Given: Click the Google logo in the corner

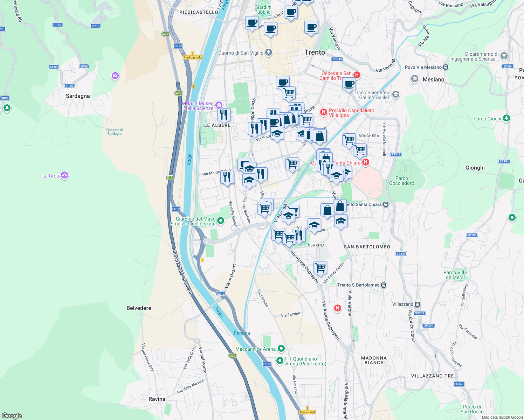Looking at the screenshot, I should [12, 415].
